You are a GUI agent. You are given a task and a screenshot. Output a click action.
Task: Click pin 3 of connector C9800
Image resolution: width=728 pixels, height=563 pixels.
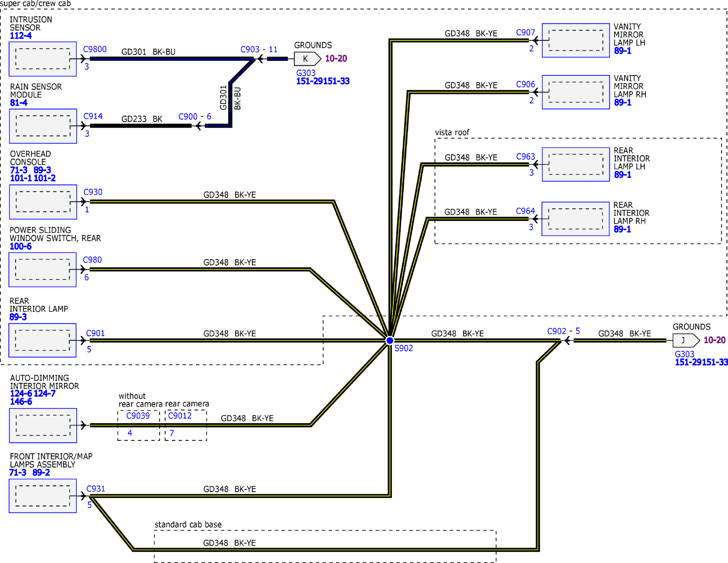pyautogui.click(x=87, y=67)
